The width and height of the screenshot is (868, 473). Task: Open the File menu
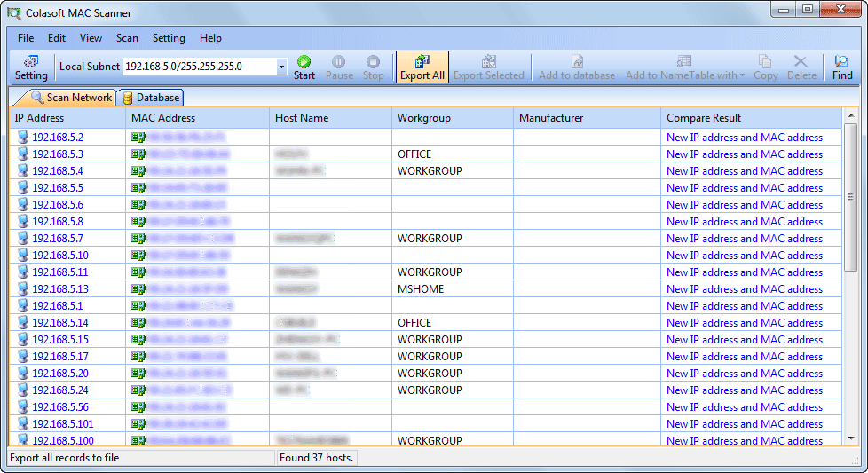[26, 38]
